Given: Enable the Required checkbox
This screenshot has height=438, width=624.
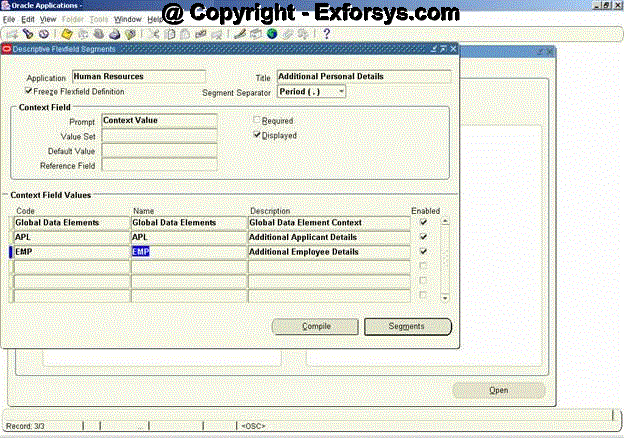Looking at the screenshot, I should pos(257,121).
